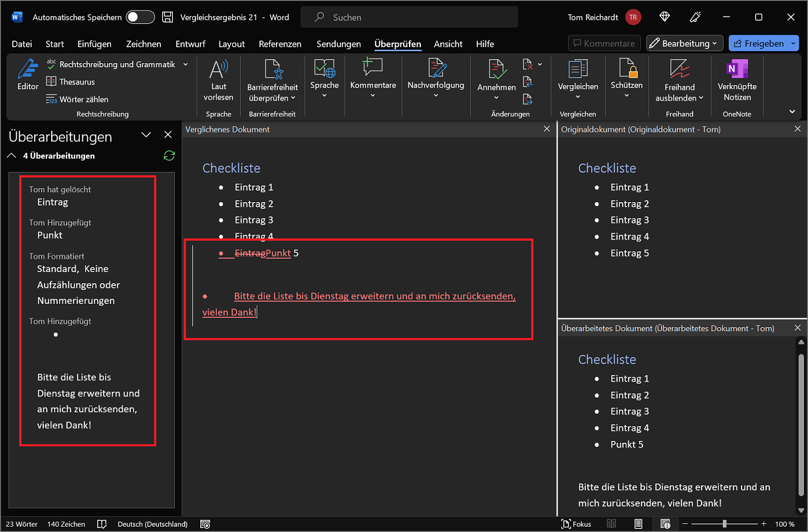Click the Annehmen accept change icon
The height and width of the screenshot is (532, 808).
coord(496,69)
